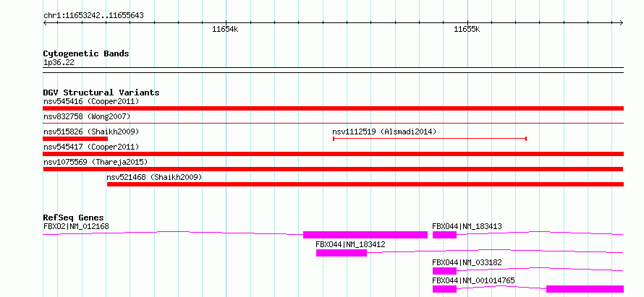The width and height of the screenshot is (644, 297).
Task: Click the right arrowhead of the ruler
Action: pyautogui.click(x=621, y=23)
